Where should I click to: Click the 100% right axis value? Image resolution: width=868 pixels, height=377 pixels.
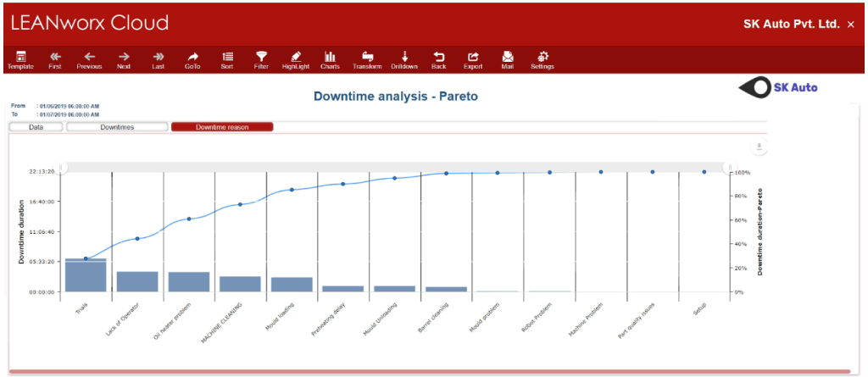click(x=743, y=173)
